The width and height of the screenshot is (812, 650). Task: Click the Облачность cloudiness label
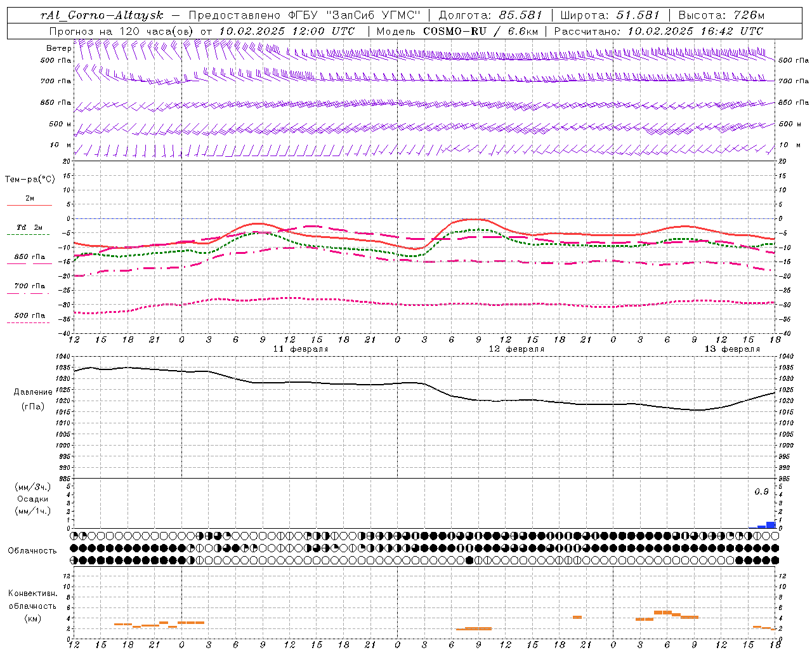(x=32, y=551)
